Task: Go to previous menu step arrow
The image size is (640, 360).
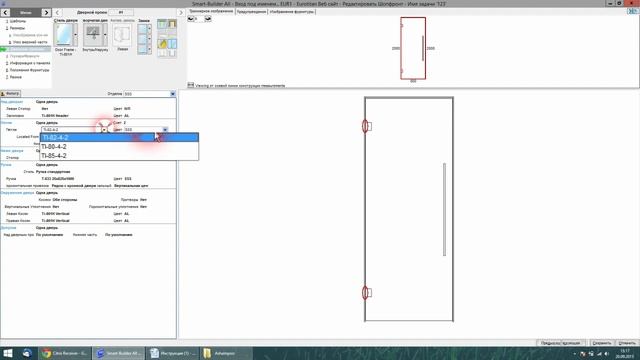Action: click(5, 13)
